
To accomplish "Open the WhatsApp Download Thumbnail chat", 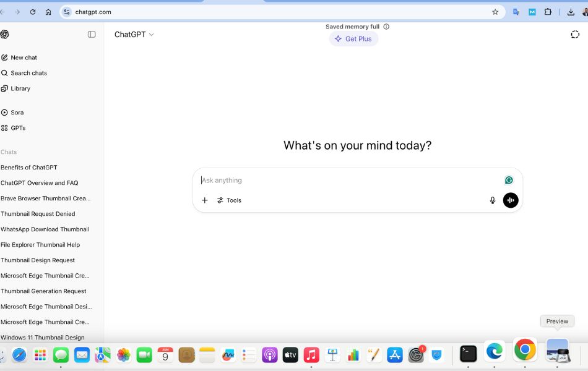I will coord(45,229).
